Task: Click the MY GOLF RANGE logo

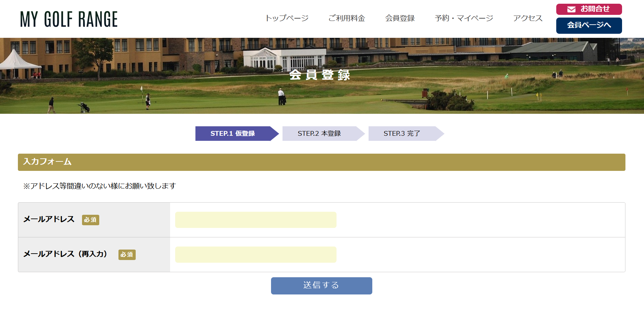Action: (69, 19)
